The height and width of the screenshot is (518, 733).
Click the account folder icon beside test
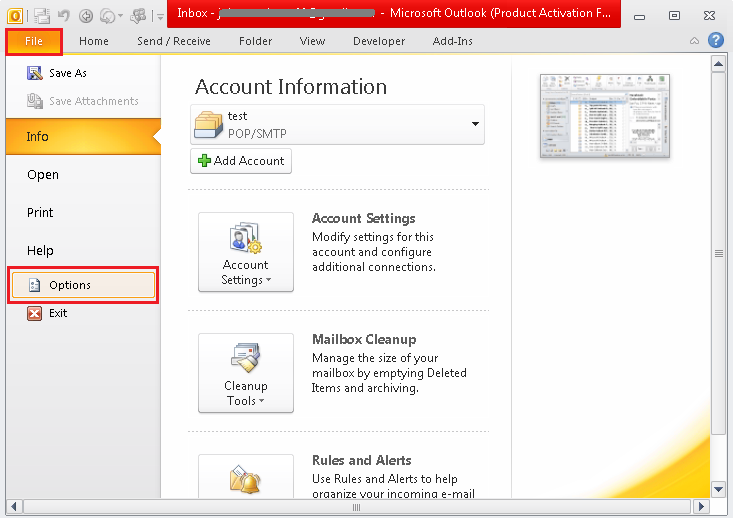point(208,125)
